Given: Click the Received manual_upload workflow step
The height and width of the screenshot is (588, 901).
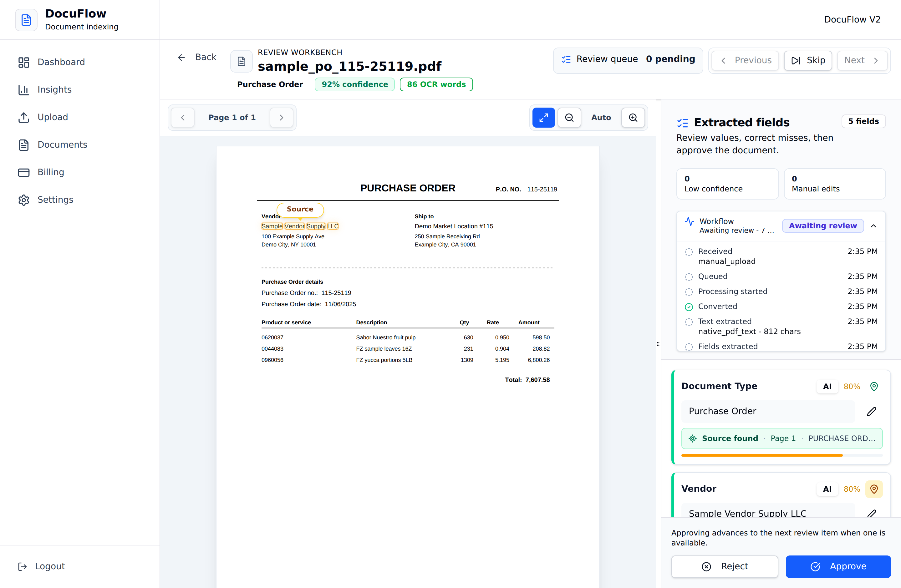Looking at the screenshot, I should pos(781,256).
